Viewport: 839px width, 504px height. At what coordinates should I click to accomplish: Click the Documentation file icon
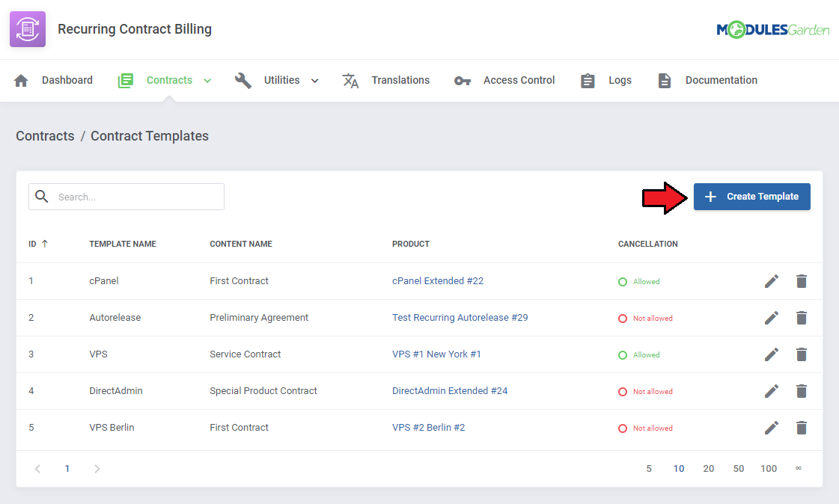coord(665,81)
